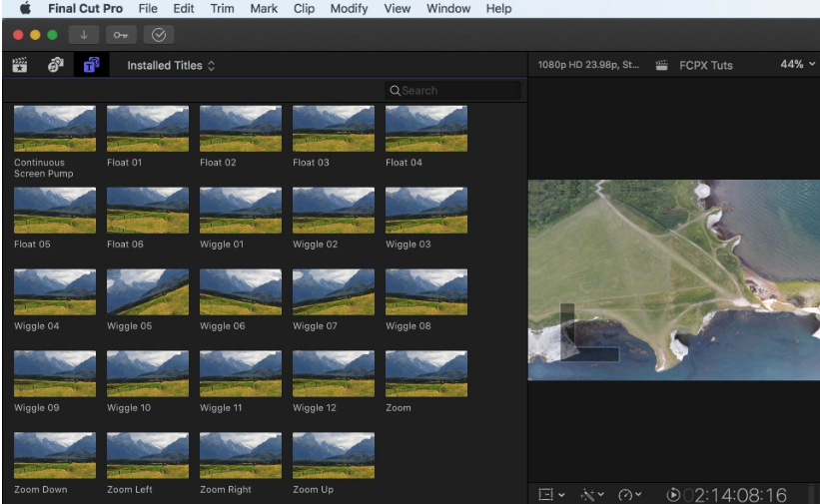Expand the Installed Titles dropdown
Viewport: 820px width, 504px height.
pos(171,66)
